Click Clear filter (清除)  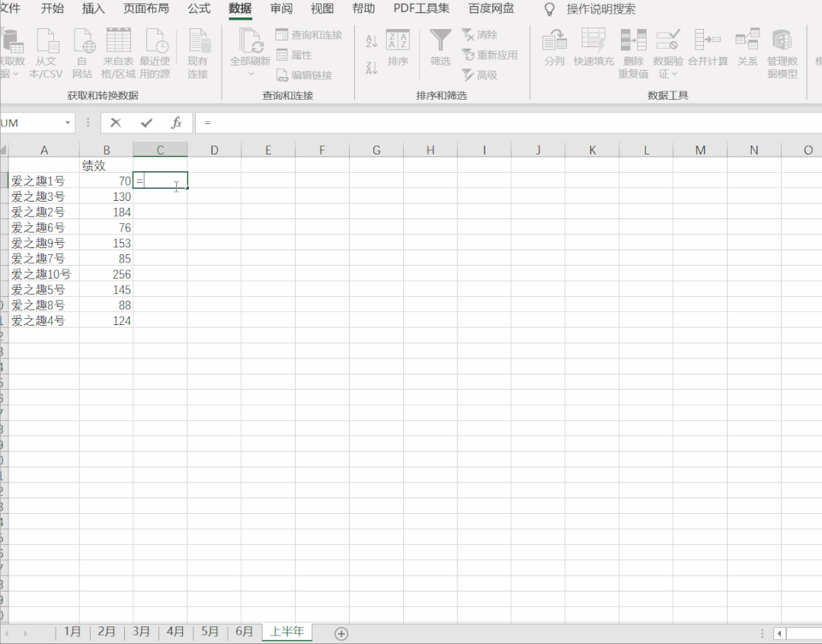coord(479,34)
